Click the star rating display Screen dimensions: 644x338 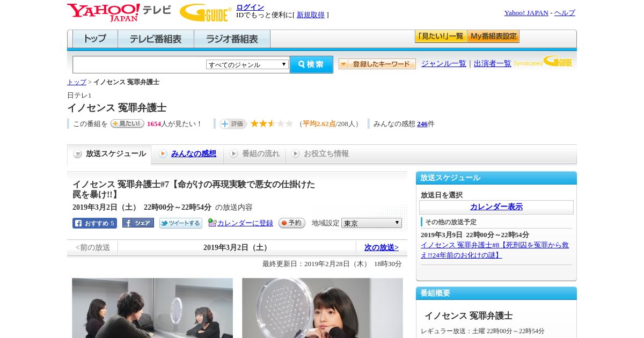272,124
